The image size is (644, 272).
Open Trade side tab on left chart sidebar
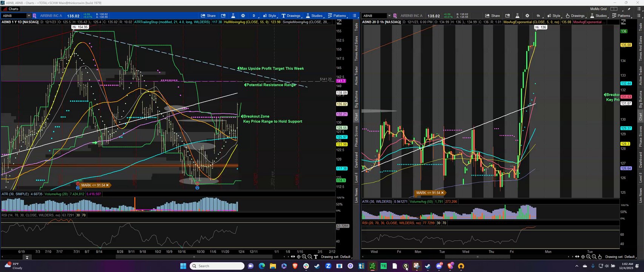(x=356, y=26)
